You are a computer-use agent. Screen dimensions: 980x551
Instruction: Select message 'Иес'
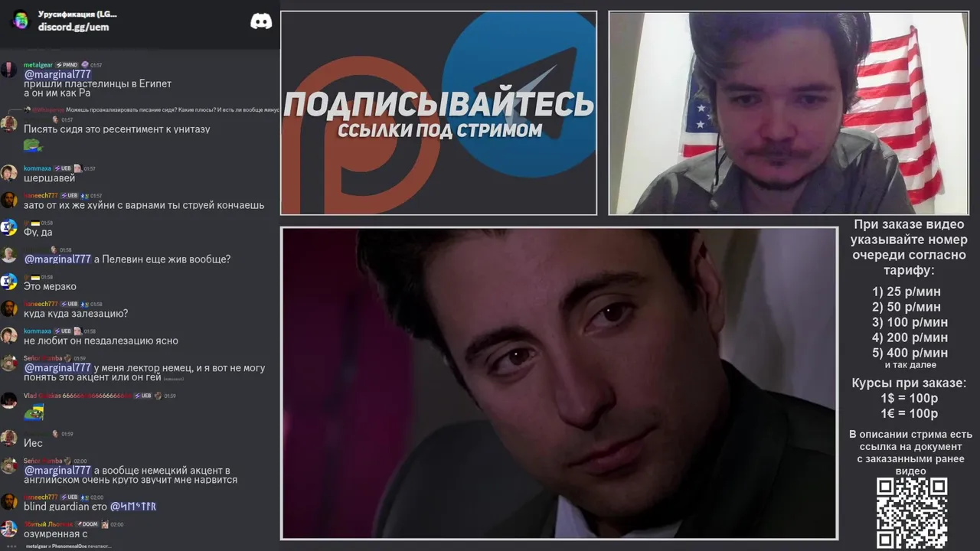(33, 443)
